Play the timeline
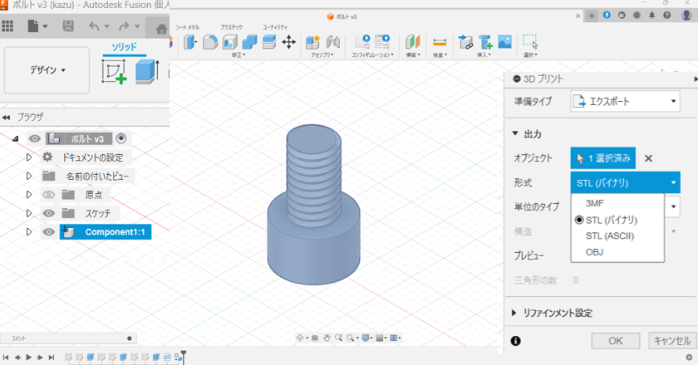 point(29,357)
